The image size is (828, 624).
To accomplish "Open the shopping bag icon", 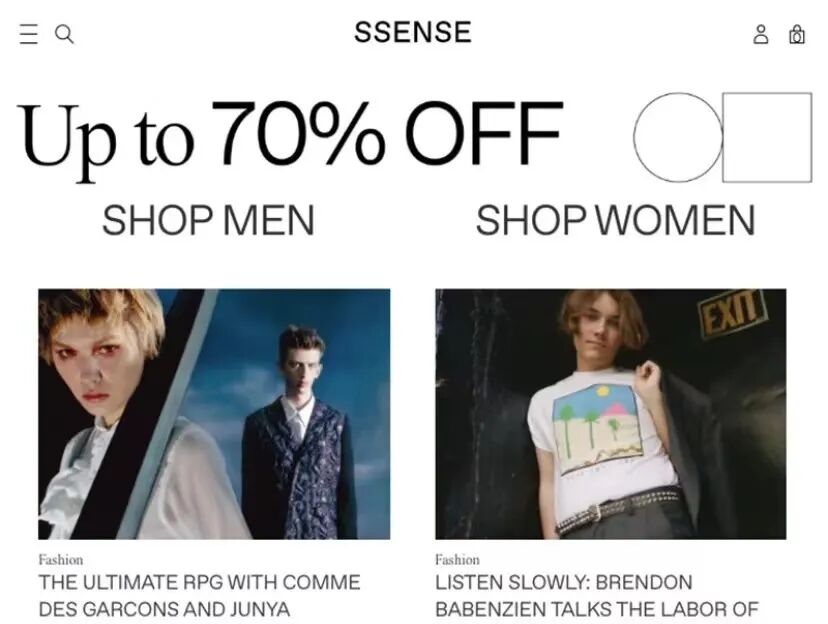I will pyautogui.click(x=797, y=34).
